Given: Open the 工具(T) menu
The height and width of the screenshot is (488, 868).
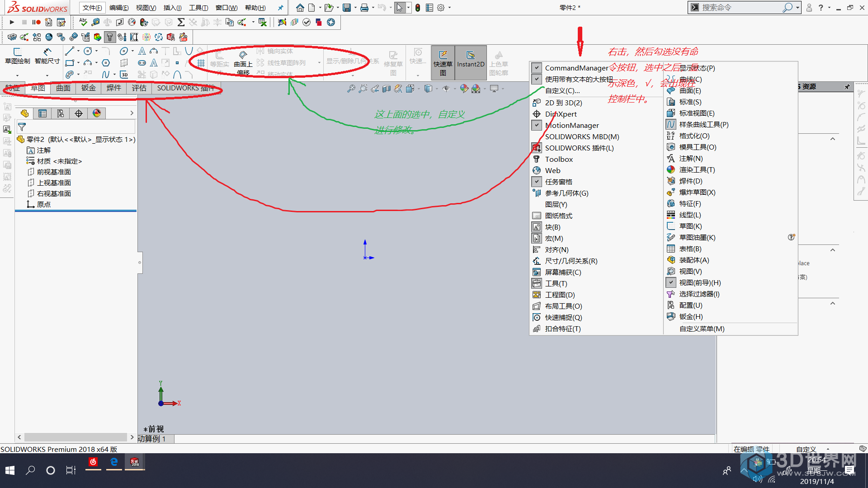Looking at the screenshot, I should click(198, 8).
